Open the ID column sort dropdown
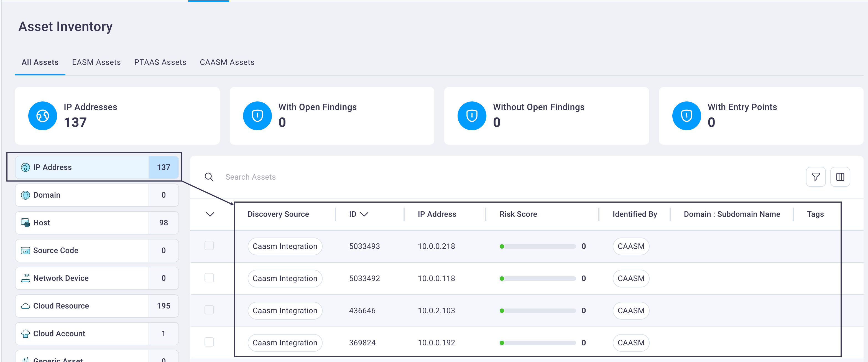The image size is (868, 362). tap(365, 214)
